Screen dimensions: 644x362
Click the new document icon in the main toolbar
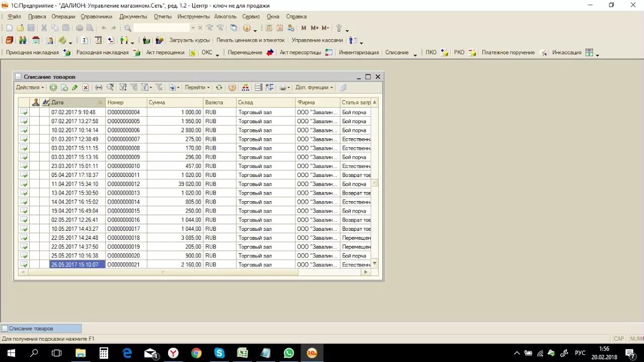coord(9,28)
